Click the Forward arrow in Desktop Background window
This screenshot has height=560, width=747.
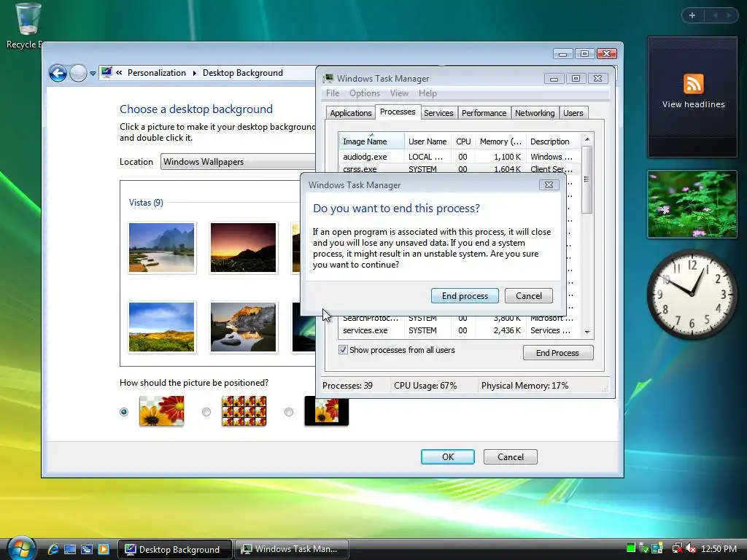[x=78, y=73]
